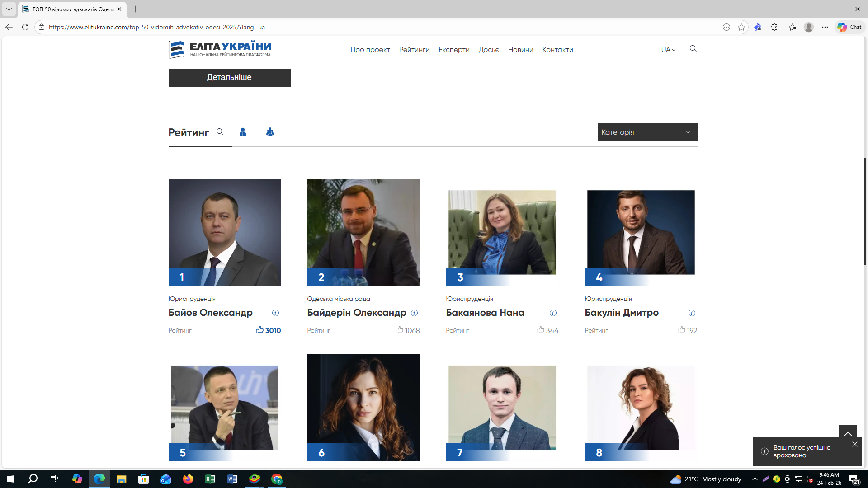Image resolution: width=868 pixels, height=488 pixels.
Task: Open the header search magnifier icon
Action: pyautogui.click(x=693, y=49)
